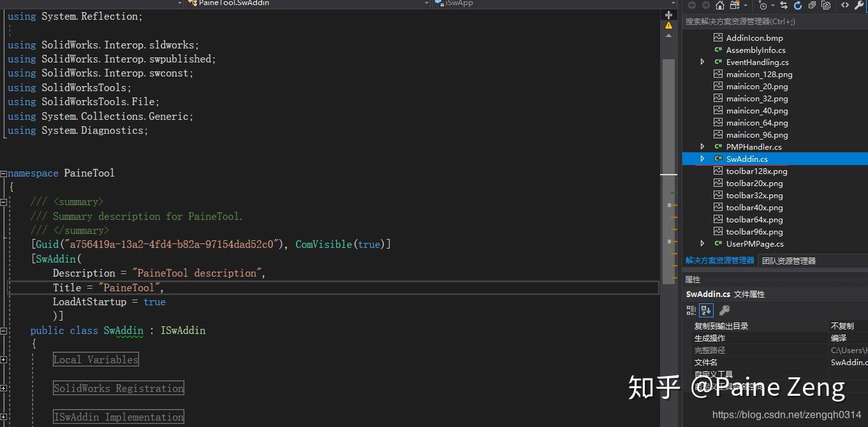Click the Collapse All icon in Solution Explorer
Screen dimensions: 868x427
(812, 6)
